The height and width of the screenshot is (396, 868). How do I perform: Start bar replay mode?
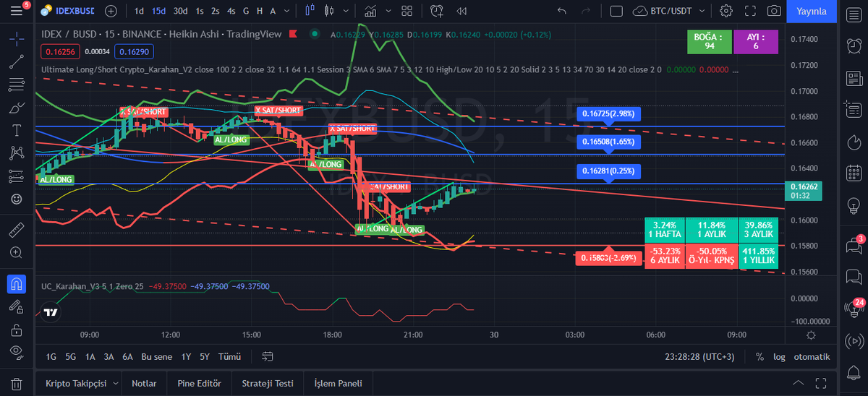tap(461, 11)
